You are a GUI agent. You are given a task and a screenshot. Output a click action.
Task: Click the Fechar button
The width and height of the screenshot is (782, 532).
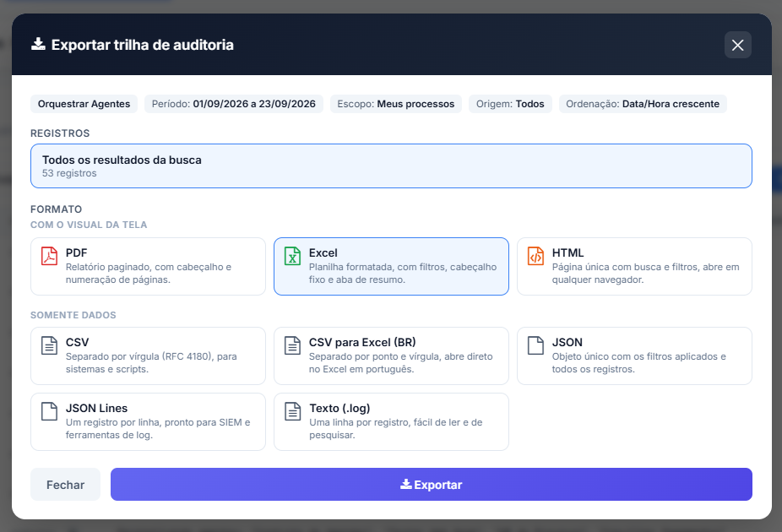65,484
